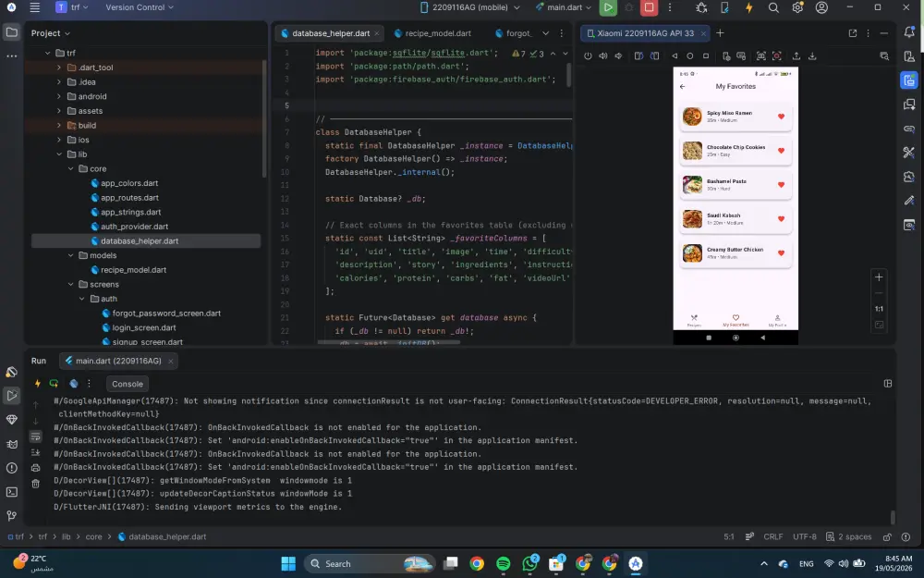Open main.dart run configuration dropdown
924x578 pixels.
point(564,7)
